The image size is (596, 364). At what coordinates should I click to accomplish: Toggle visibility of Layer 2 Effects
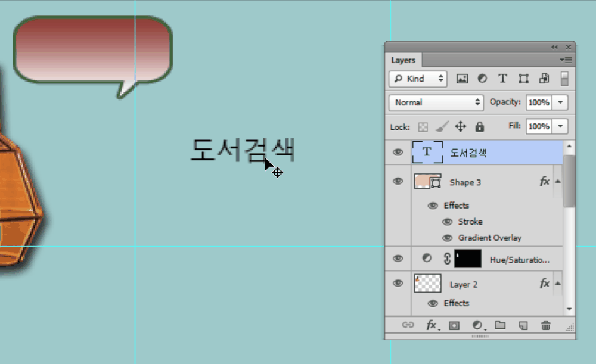[x=433, y=303]
